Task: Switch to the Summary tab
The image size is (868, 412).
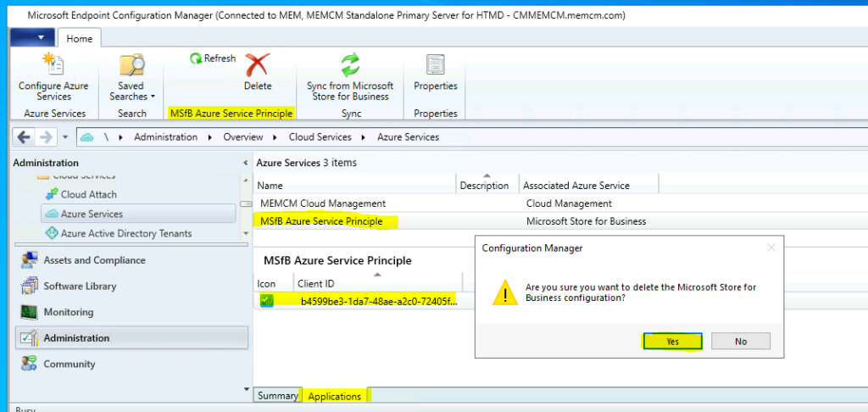Action: coord(277,396)
